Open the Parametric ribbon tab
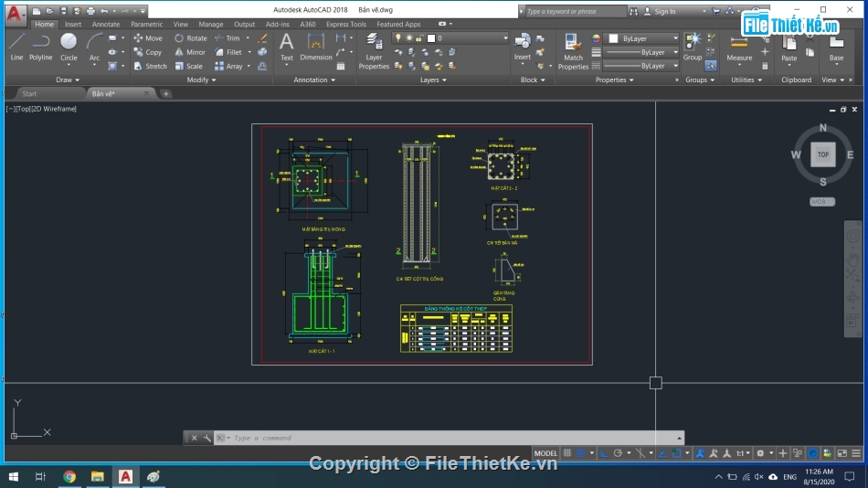Viewport: 868px width, 488px height. coord(147,24)
